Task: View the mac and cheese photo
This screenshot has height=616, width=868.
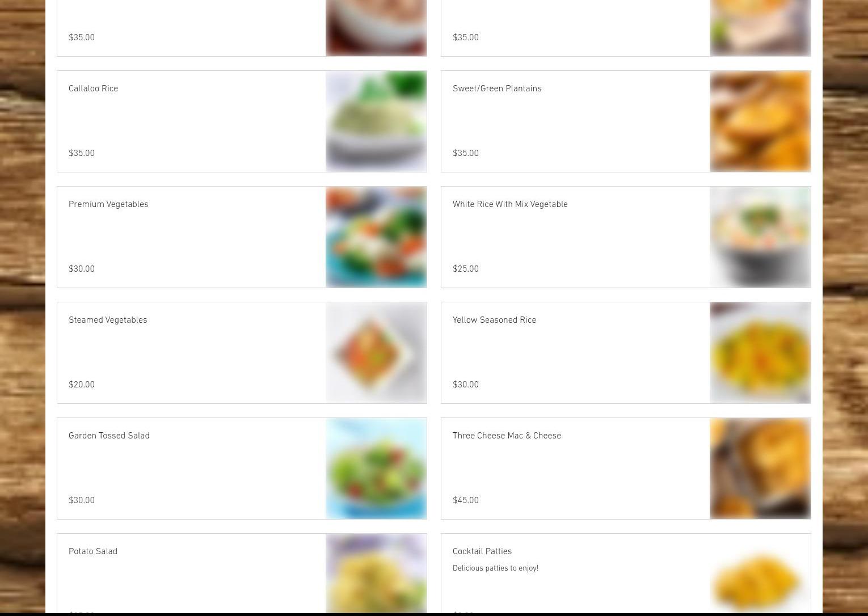Action: (x=760, y=469)
